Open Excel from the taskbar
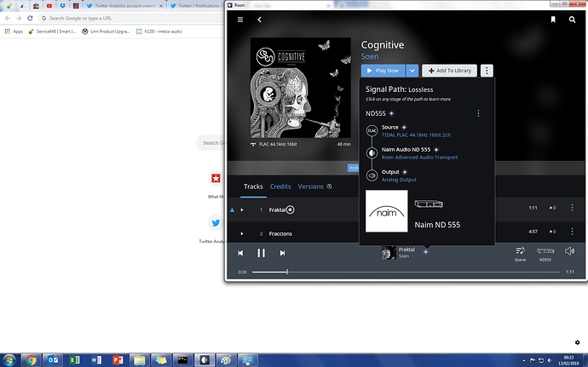Image resolution: width=588 pixels, height=367 pixels. click(74, 360)
